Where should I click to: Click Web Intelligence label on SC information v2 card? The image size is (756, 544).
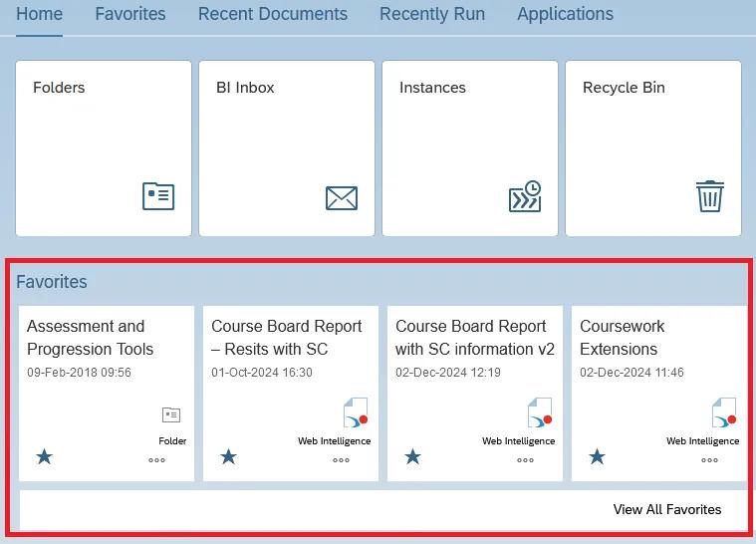pyautogui.click(x=518, y=440)
